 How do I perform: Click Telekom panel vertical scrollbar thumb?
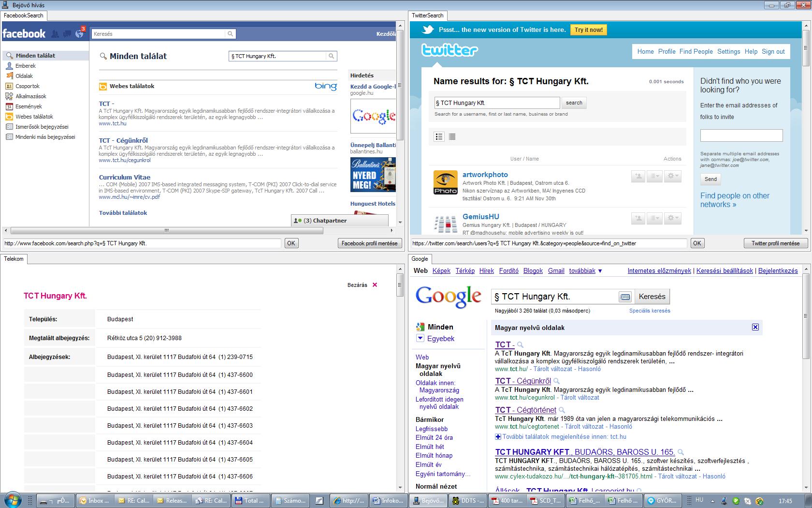tap(400, 285)
